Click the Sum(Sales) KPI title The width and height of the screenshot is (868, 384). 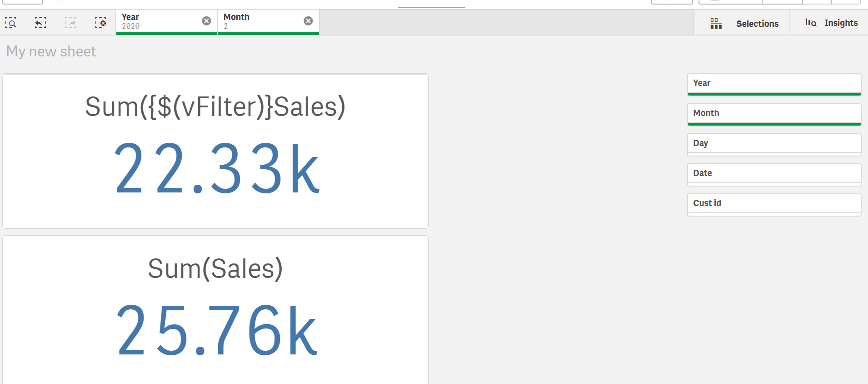(x=215, y=268)
